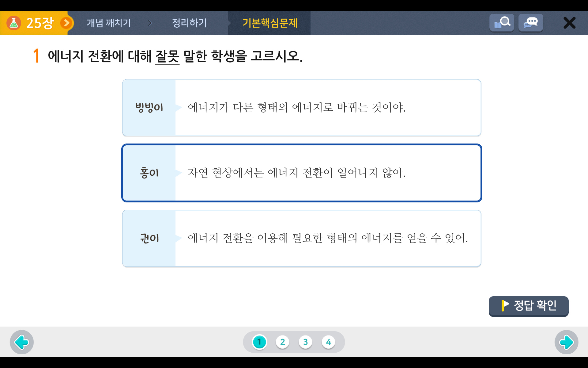Click the breadcrumb arrow after 개념 깨치기

[150, 23]
